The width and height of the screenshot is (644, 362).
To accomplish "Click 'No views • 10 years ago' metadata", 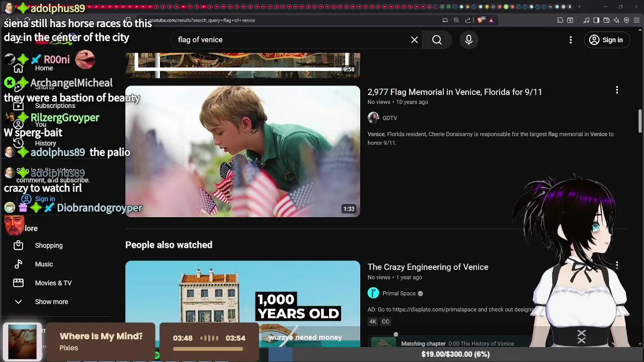I will [x=397, y=102].
